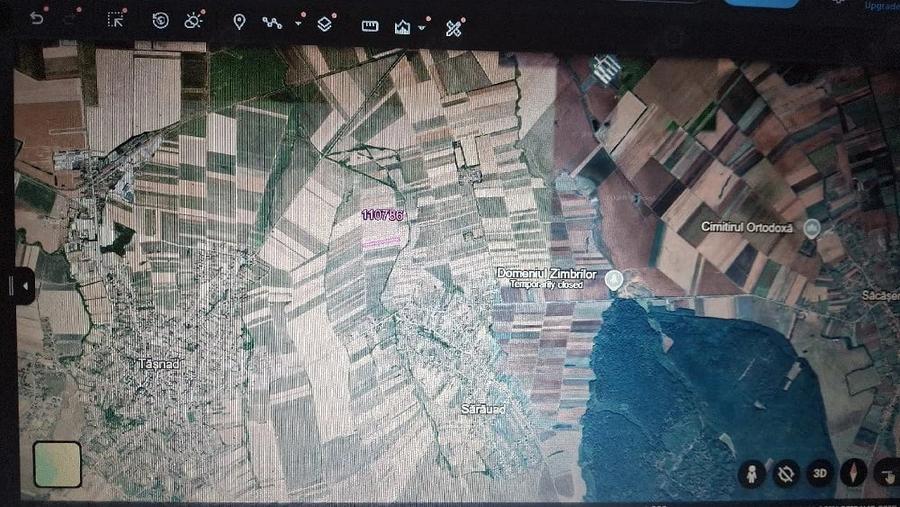
Task: Open historical imagery clock icon
Action: [160, 21]
